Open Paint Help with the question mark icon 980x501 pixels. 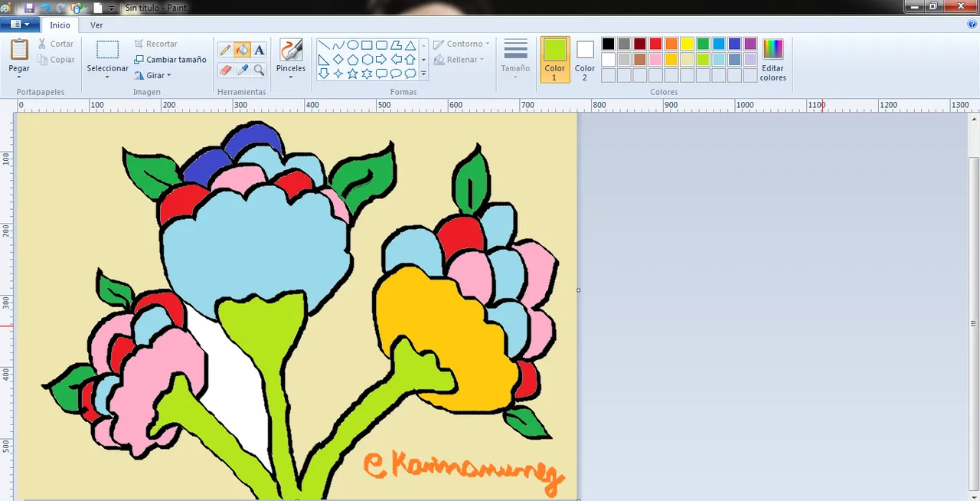point(972,25)
